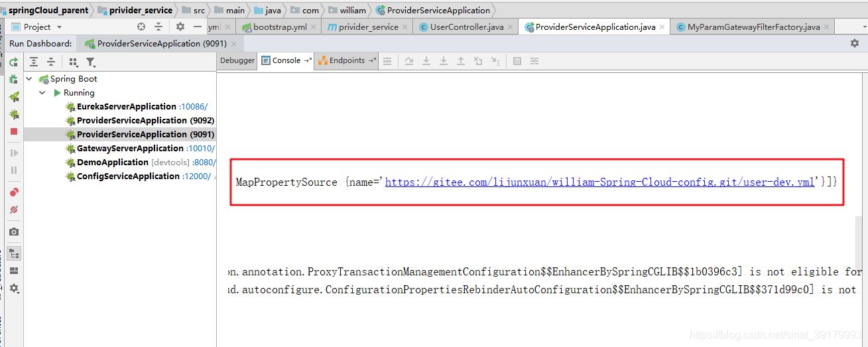Close the ProviderServiceApplication (9091) dashboard tab
This screenshot has width=868, height=347.
[235, 44]
